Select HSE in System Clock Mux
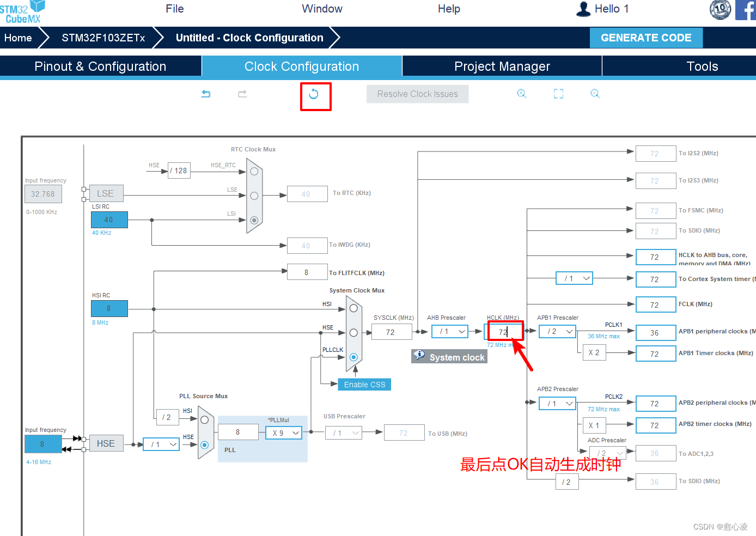Image resolution: width=756 pixels, height=536 pixels. point(353,332)
